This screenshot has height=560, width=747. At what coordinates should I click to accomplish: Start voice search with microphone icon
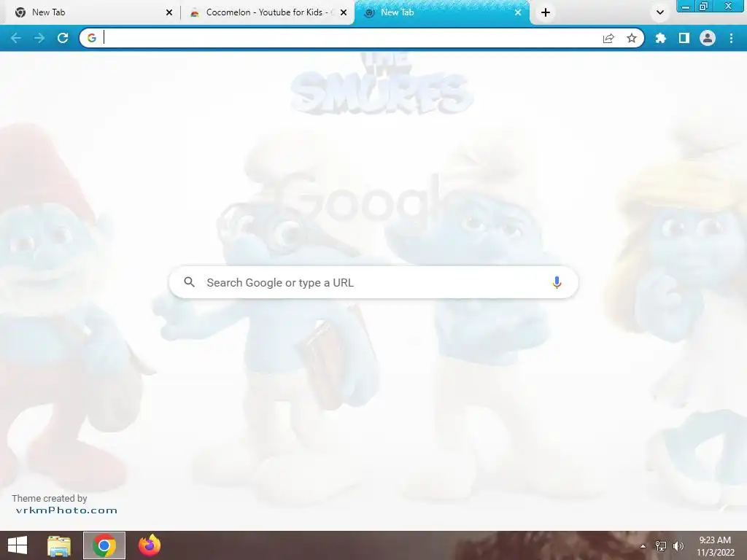point(557,282)
